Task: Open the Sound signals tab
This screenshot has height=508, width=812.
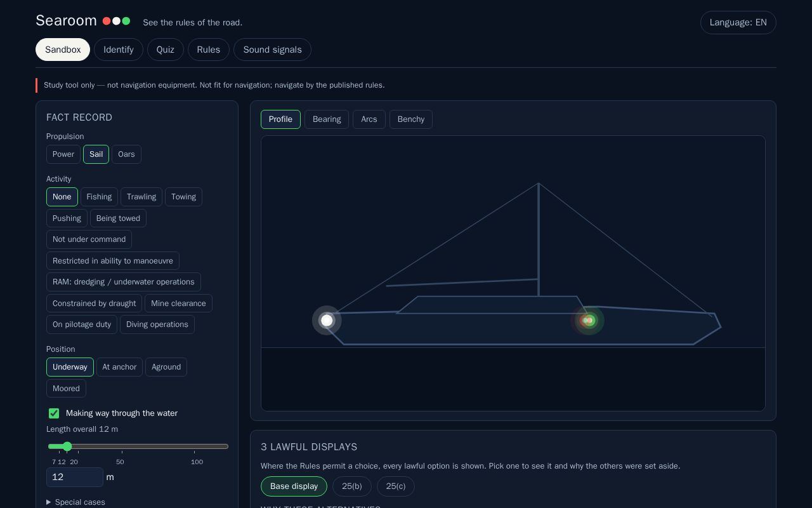Action: [x=272, y=50]
